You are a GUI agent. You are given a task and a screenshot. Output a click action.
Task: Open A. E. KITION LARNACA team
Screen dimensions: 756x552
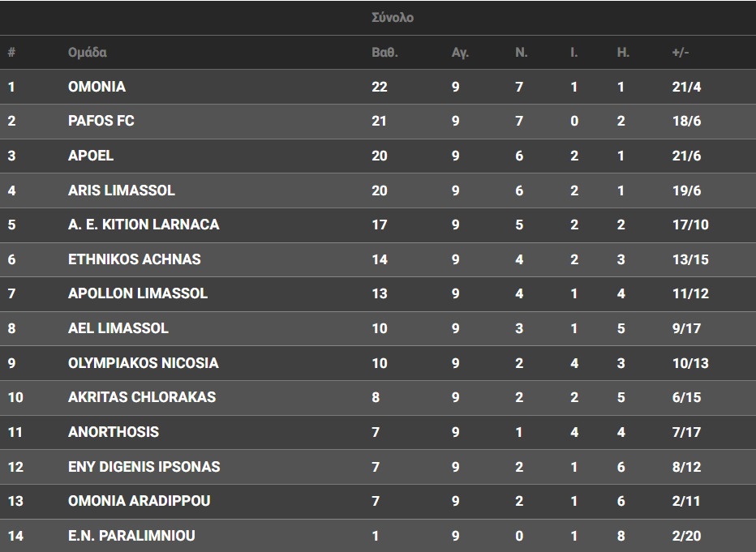point(144,225)
